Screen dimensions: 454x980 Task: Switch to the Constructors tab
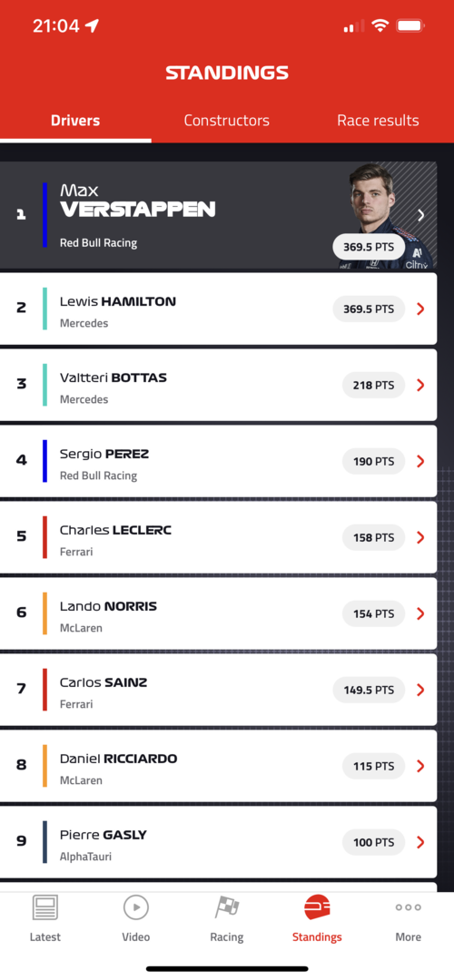click(226, 120)
